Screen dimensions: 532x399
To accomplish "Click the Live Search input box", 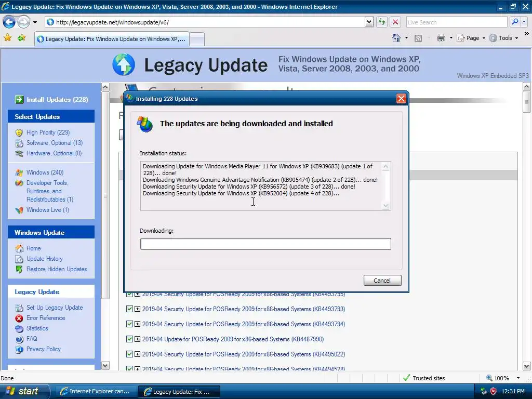I will coord(456,22).
